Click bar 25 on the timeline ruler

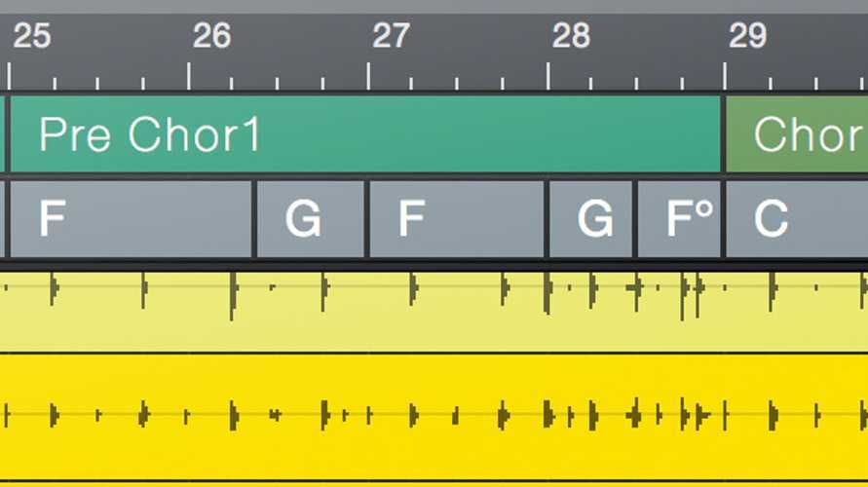point(32,36)
